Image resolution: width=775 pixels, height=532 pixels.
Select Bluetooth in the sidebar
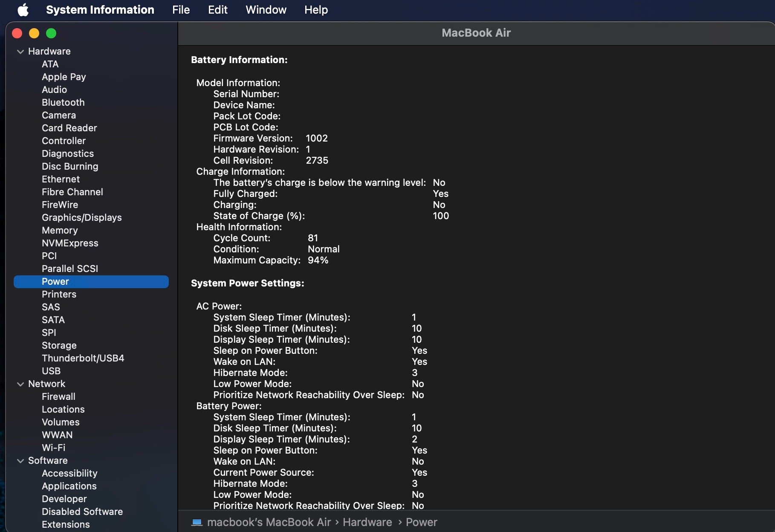click(63, 102)
